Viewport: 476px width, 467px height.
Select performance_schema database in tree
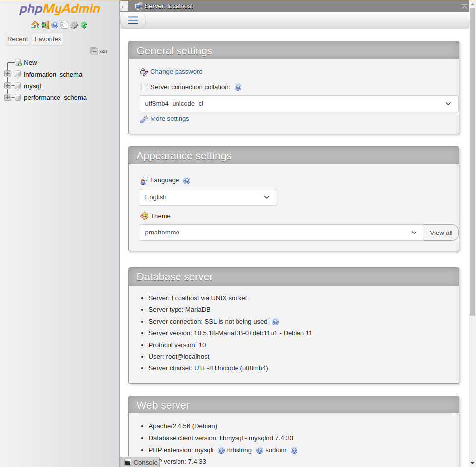55,97
